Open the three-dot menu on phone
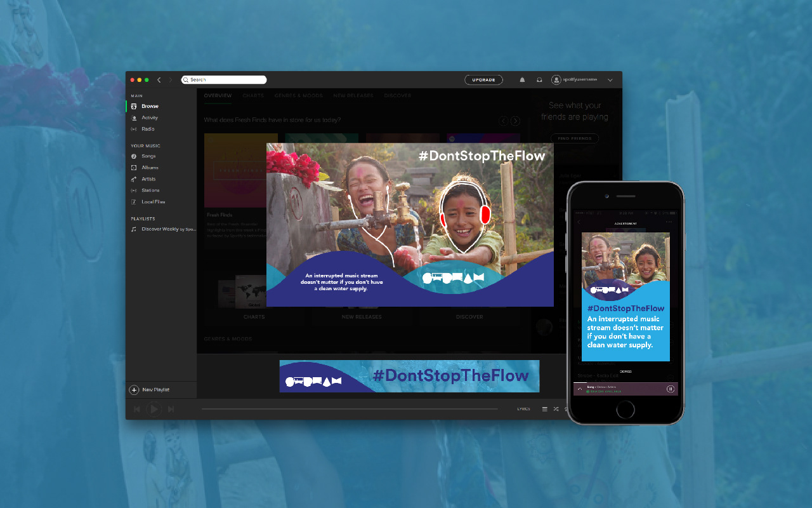Image resolution: width=812 pixels, height=508 pixels. [669, 223]
